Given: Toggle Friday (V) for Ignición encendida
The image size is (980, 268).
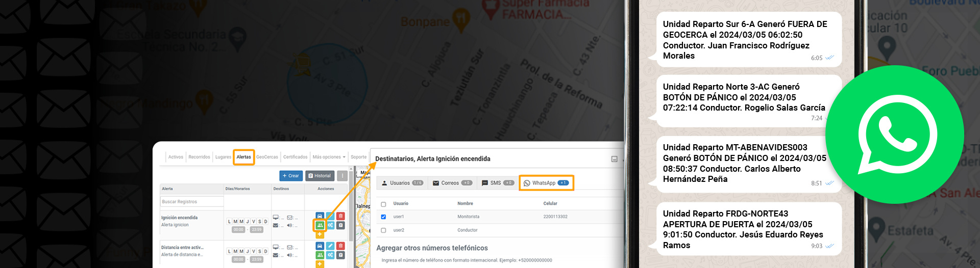Looking at the screenshot, I should (254, 222).
